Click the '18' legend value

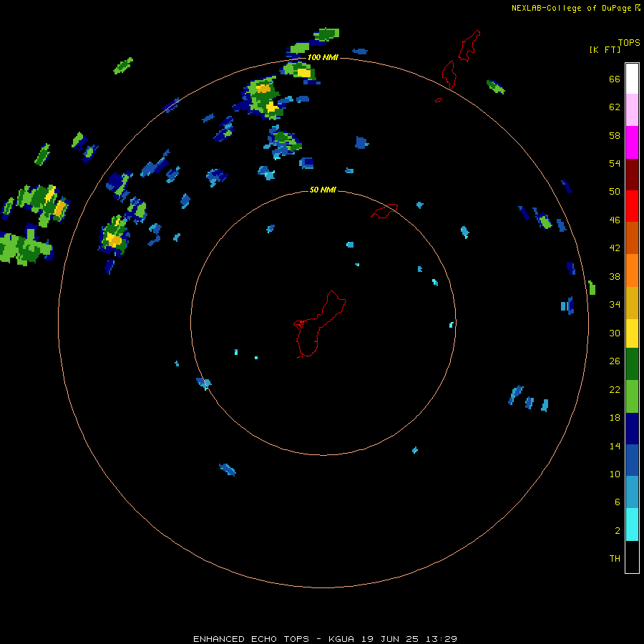615,418
